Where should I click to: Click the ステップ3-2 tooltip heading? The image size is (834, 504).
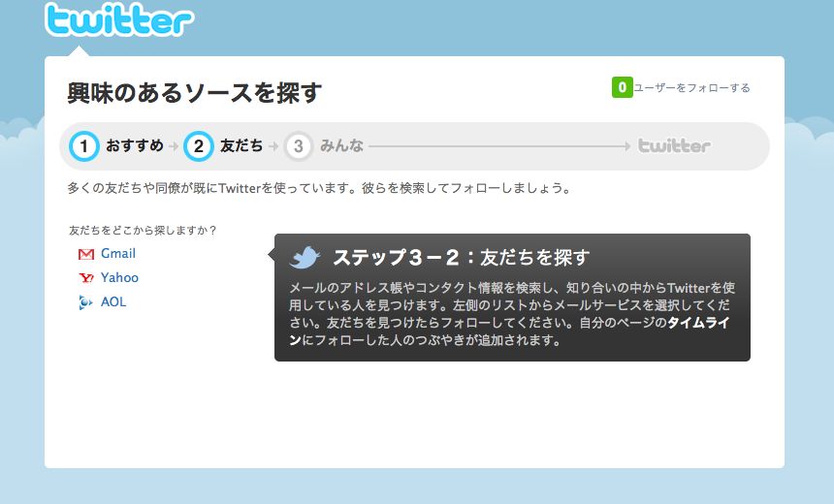tap(462, 257)
